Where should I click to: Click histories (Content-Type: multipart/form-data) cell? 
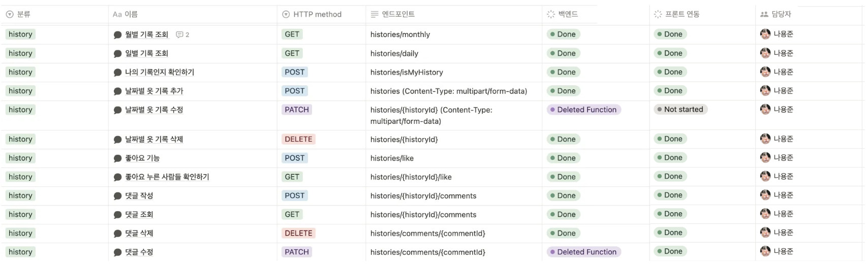(454, 91)
